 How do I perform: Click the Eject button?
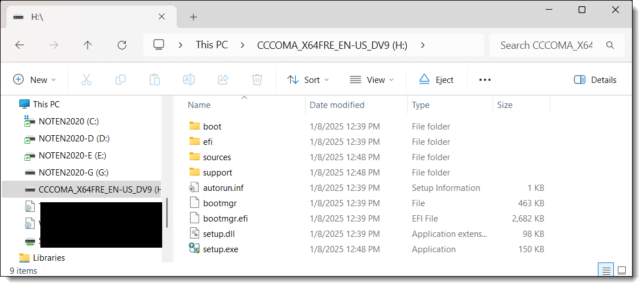coord(436,80)
